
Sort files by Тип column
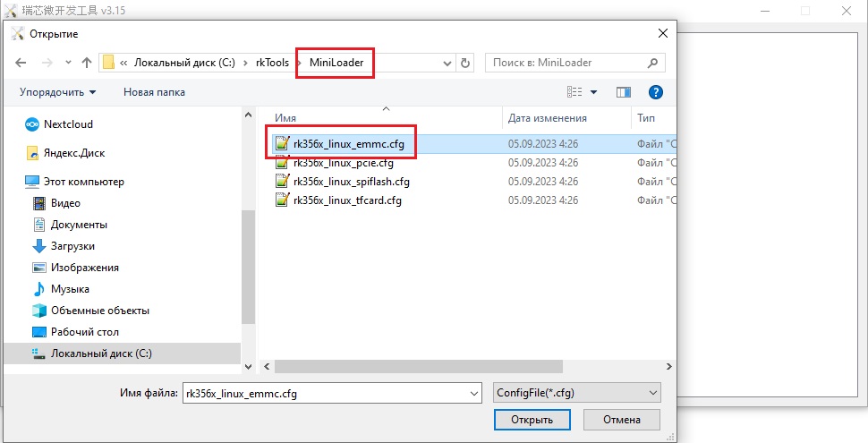(x=645, y=118)
